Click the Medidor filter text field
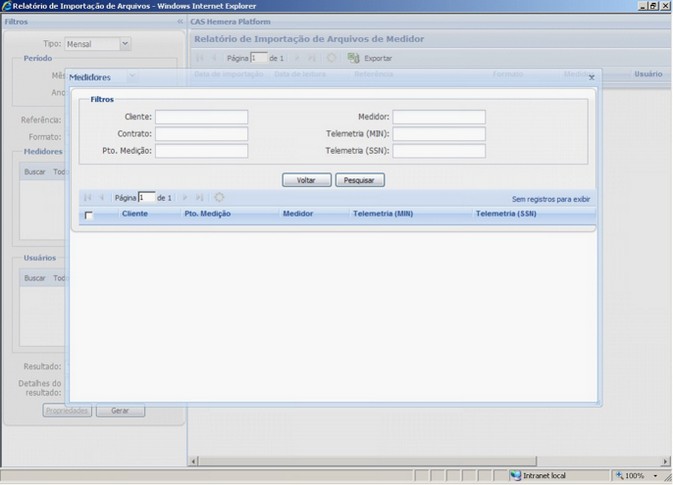Image resolution: width=673 pixels, height=485 pixels. click(438, 117)
